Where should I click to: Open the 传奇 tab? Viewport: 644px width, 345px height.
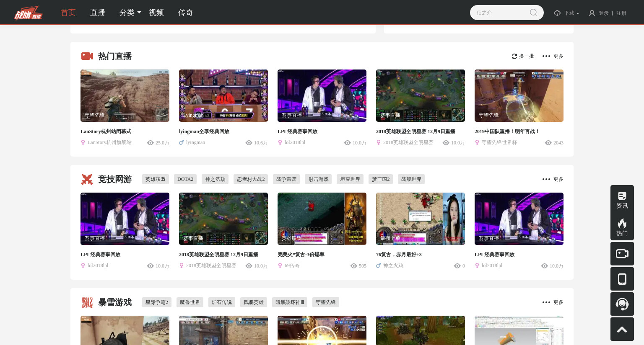tap(186, 13)
